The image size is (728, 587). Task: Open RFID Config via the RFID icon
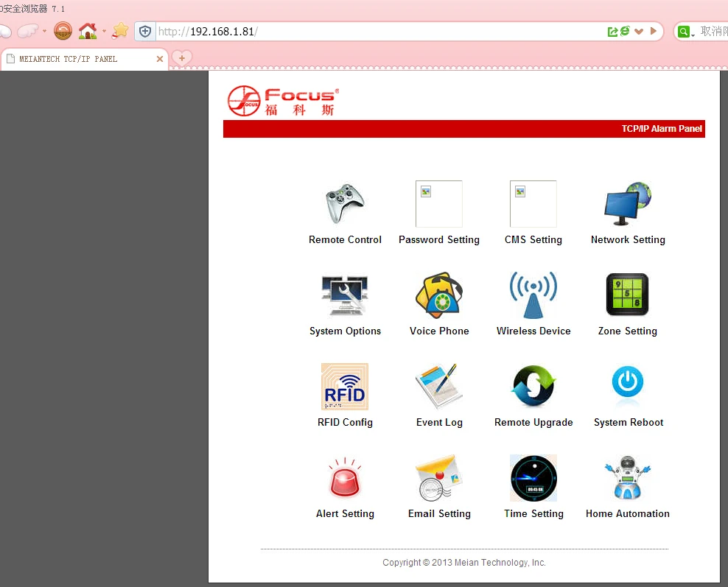[345, 387]
